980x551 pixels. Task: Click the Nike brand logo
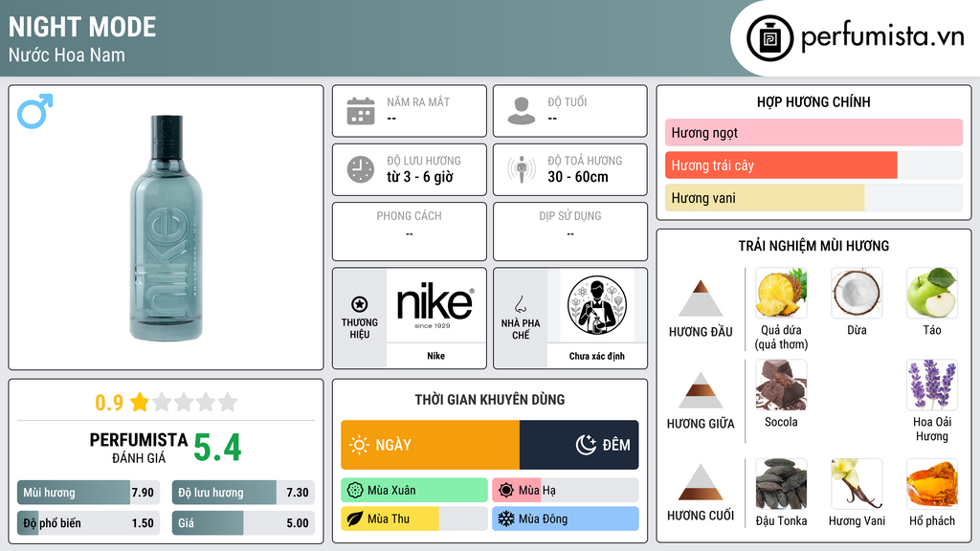point(435,305)
